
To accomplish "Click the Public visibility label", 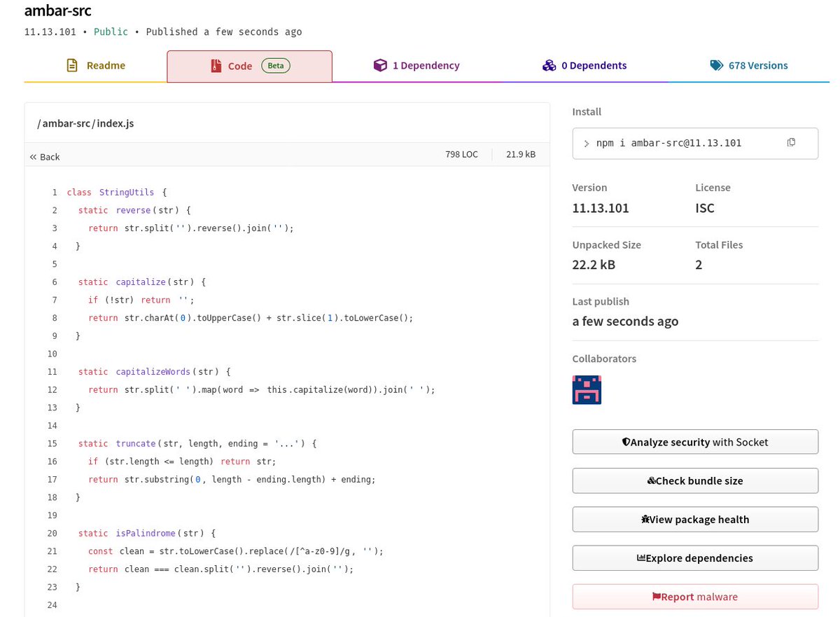I will click(111, 32).
